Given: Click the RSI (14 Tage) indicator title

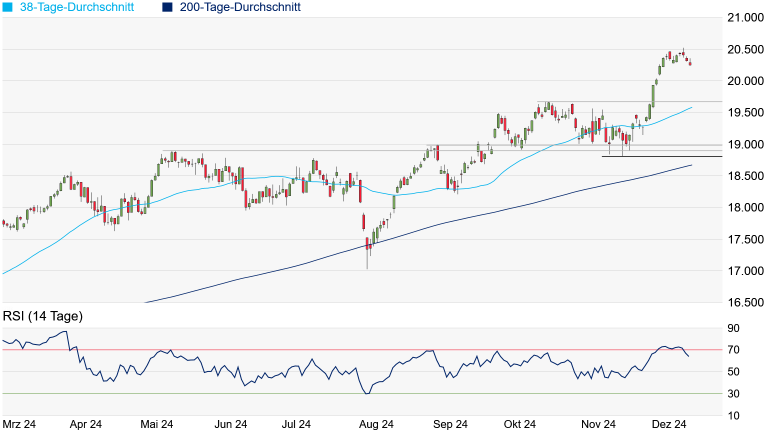Looking at the screenshot, I should (x=43, y=317).
